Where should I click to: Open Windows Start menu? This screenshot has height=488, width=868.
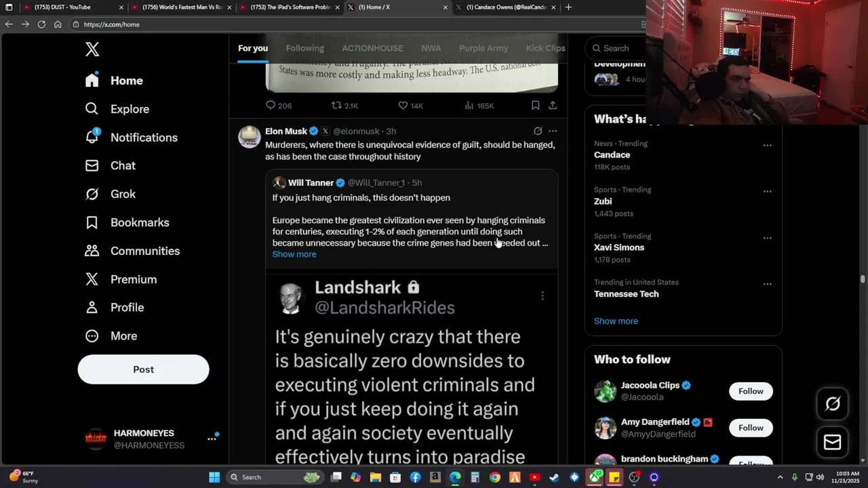[x=214, y=477]
